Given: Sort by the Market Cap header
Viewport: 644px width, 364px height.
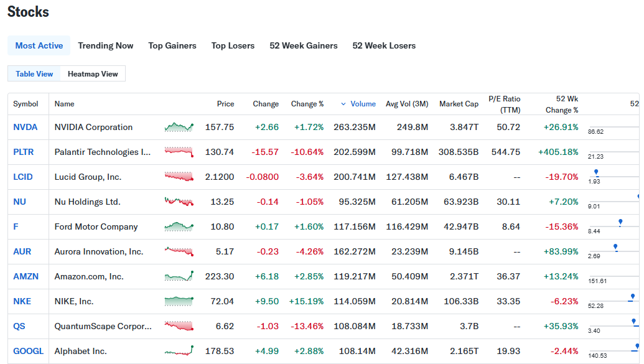Looking at the screenshot, I should (x=459, y=104).
